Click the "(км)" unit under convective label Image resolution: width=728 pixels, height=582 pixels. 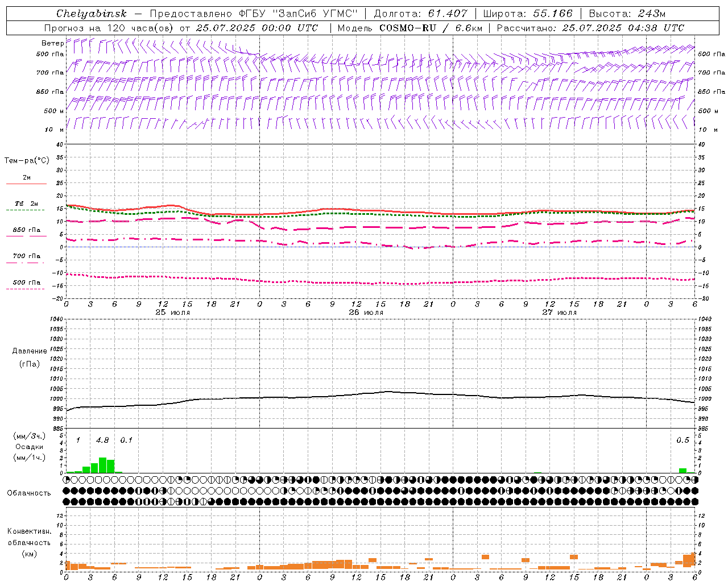click(x=29, y=554)
